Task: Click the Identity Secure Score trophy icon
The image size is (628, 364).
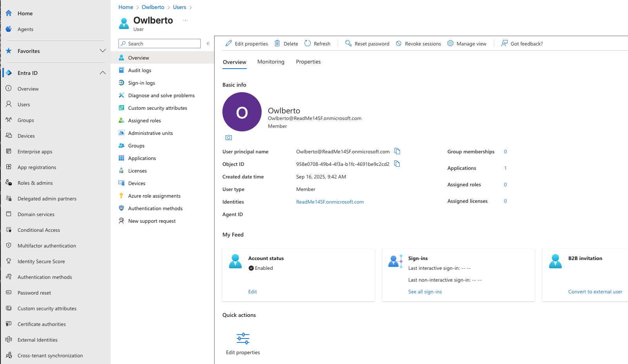Action: [x=9, y=261]
